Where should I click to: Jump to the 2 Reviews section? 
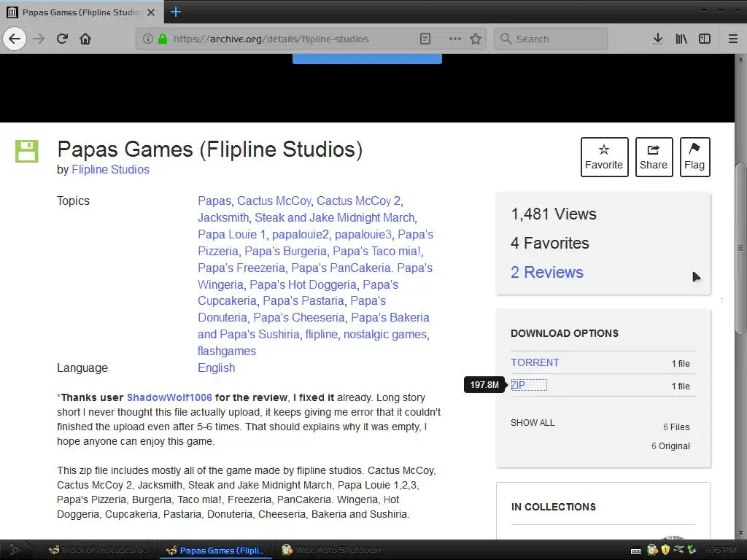(547, 273)
